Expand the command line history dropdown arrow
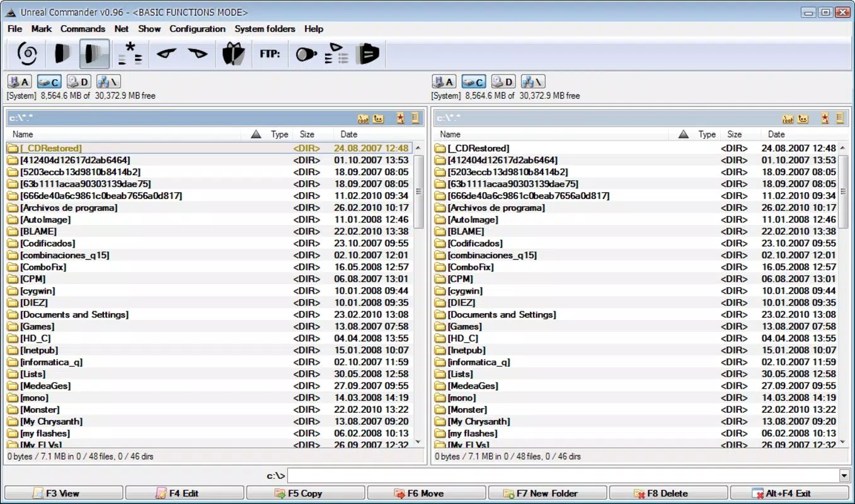 coord(845,476)
